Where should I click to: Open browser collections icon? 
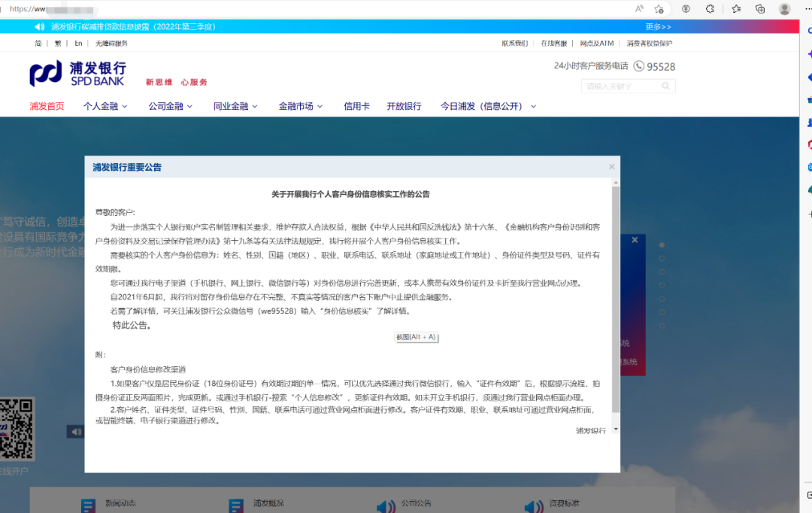pos(759,9)
